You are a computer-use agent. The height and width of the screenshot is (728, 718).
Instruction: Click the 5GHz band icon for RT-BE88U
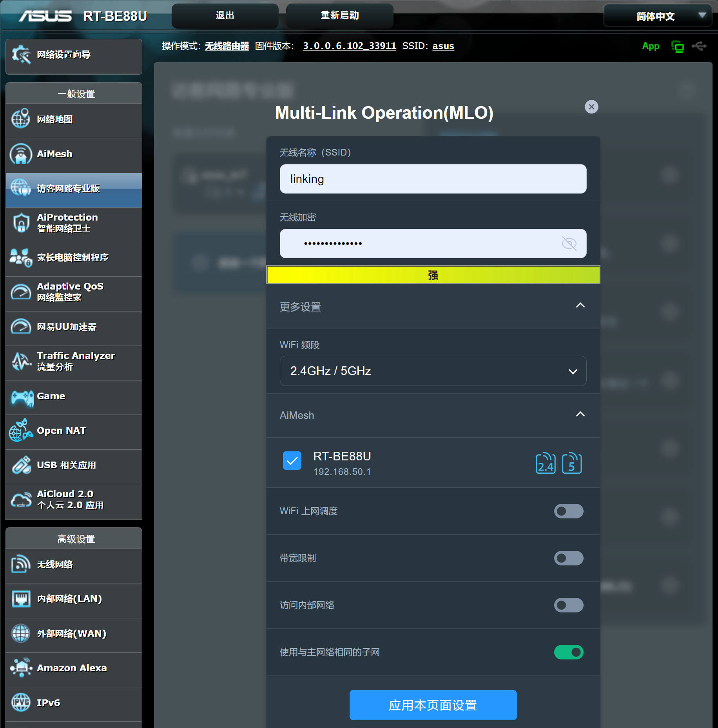[571, 463]
